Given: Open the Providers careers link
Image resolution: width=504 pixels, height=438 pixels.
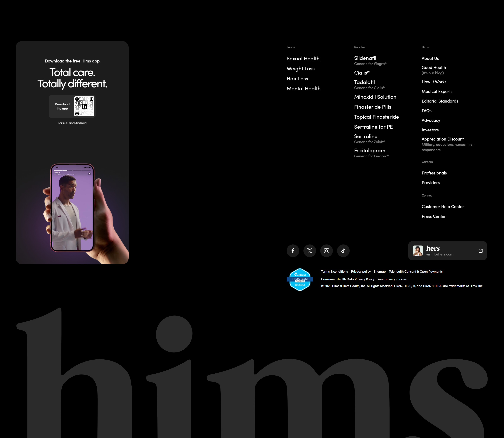Looking at the screenshot, I should pos(431,183).
